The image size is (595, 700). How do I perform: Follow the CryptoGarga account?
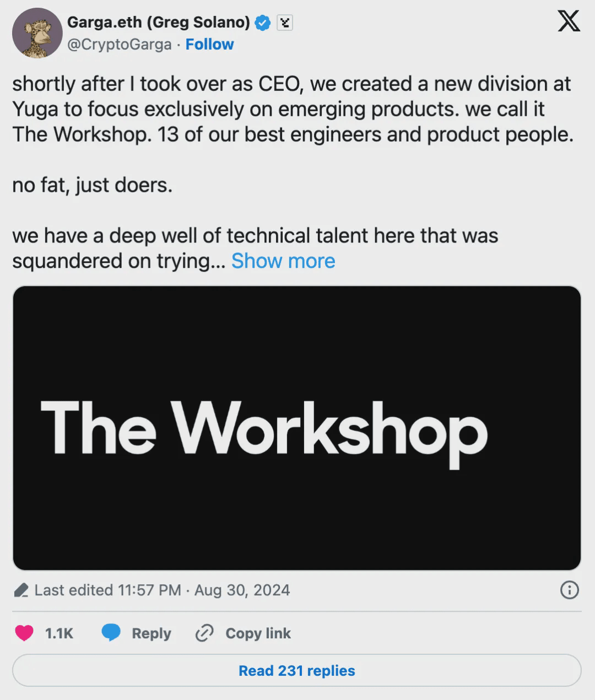[x=209, y=45]
